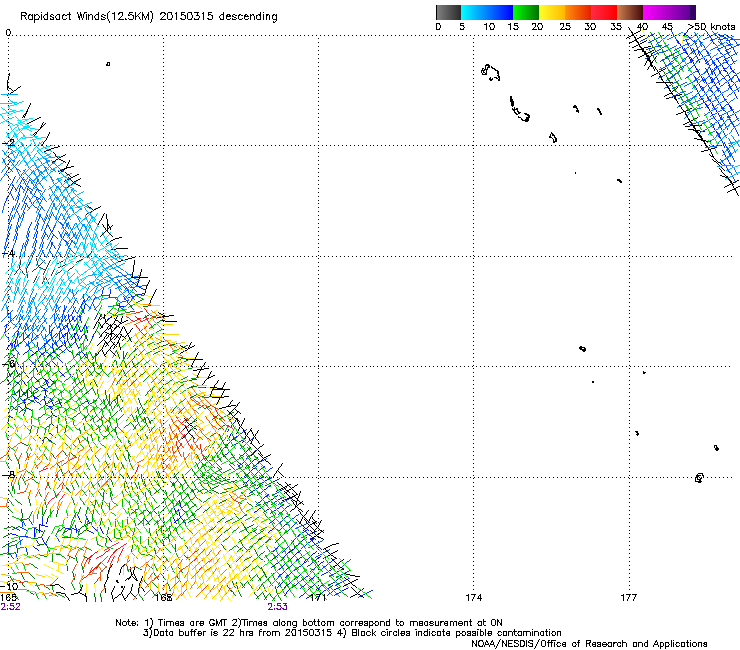The height and width of the screenshot is (650, 740).
Task: Click the purple '2:52' time label
Action: point(10,607)
